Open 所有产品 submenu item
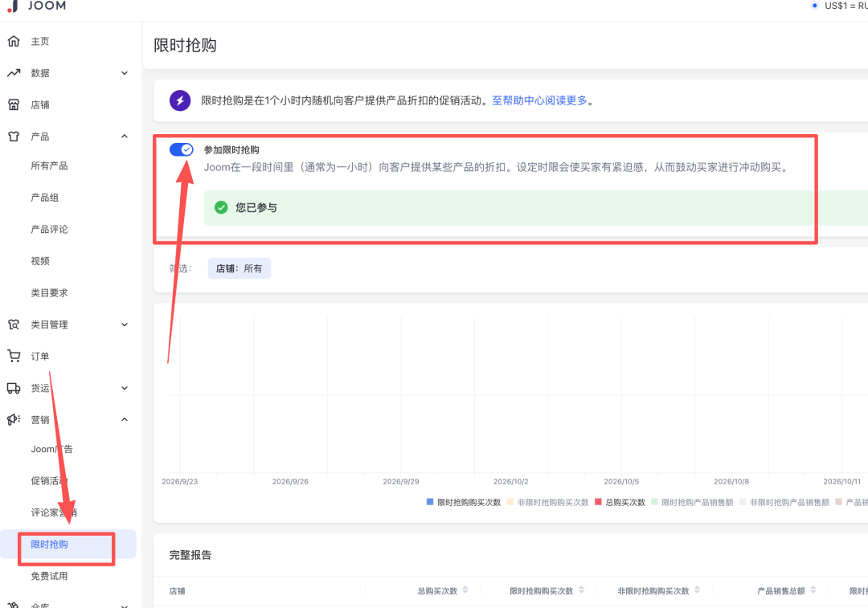 tap(49, 165)
